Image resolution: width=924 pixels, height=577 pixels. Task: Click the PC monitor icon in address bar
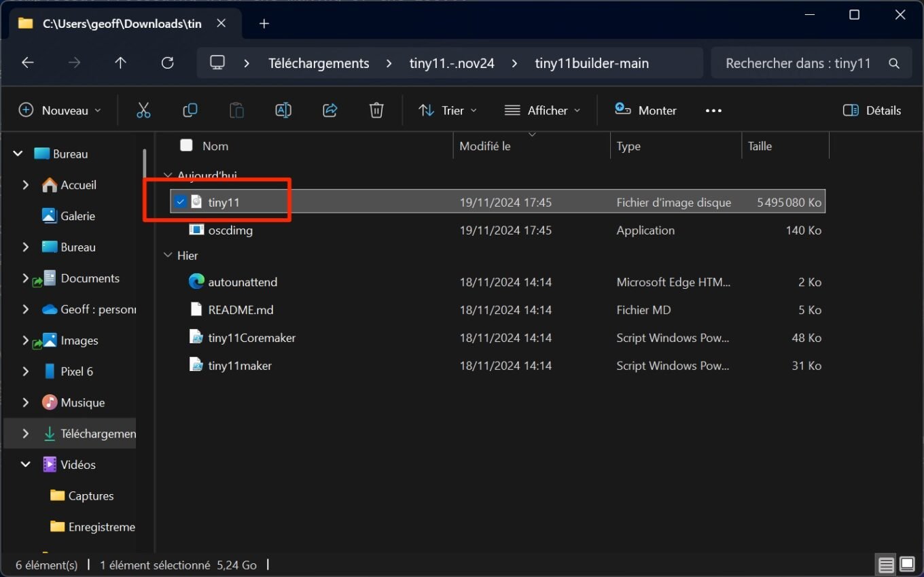(x=217, y=63)
